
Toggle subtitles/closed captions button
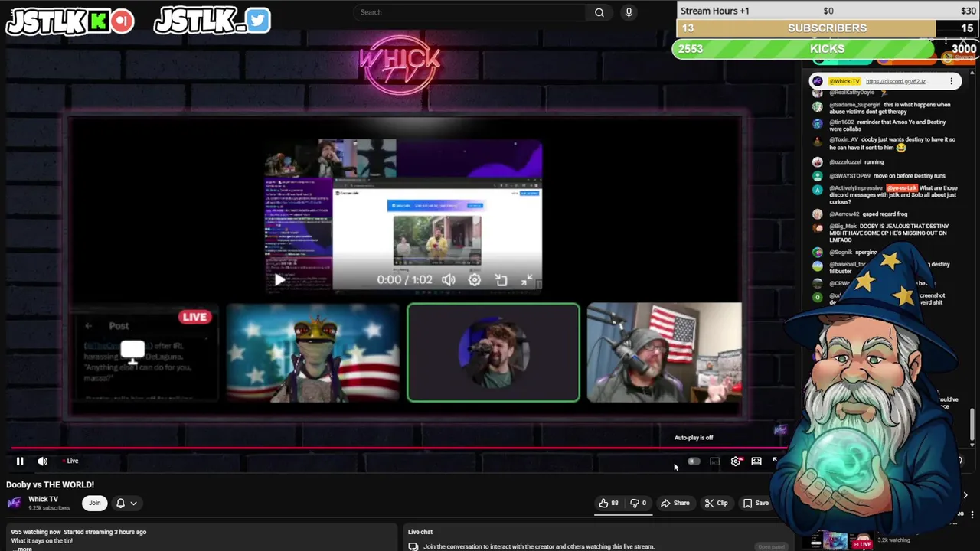[x=714, y=461]
